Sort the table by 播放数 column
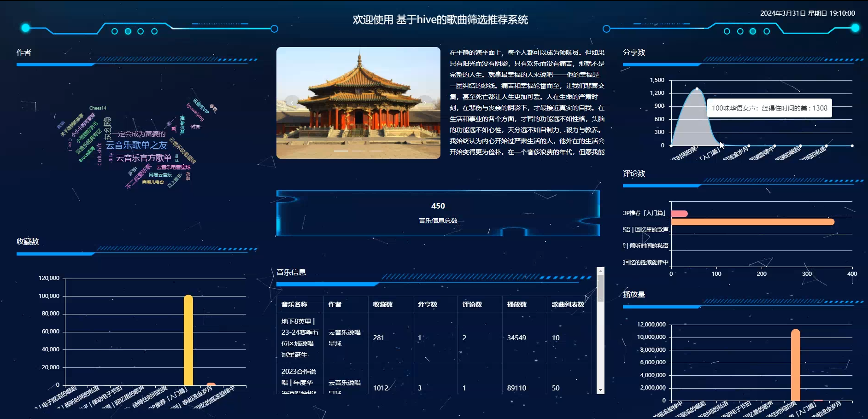The height and width of the screenshot is (419, 868). point(516,304)
